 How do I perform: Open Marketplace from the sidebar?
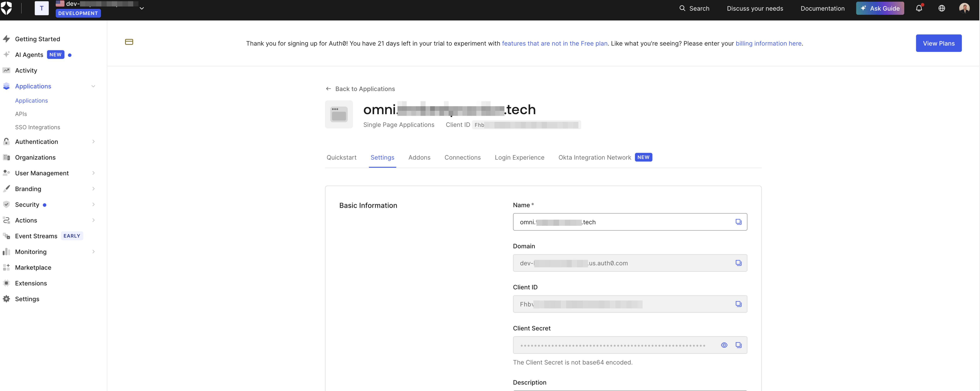point(33,267)
